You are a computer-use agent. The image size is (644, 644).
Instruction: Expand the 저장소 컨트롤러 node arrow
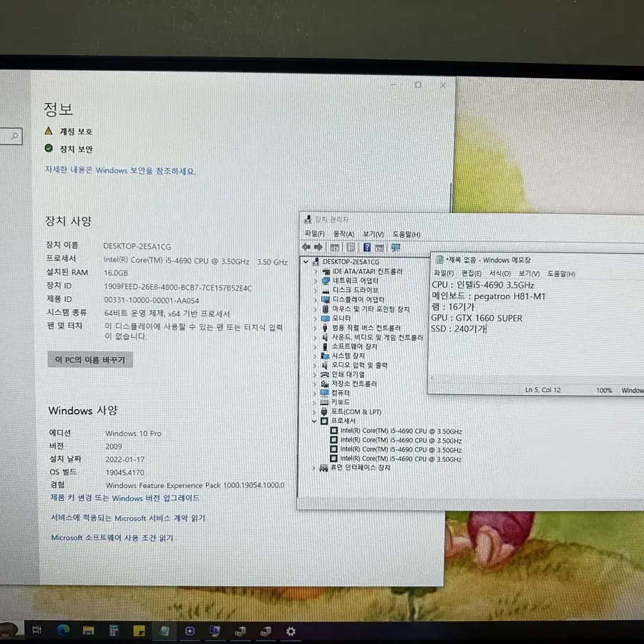pyautogui.click(x=315, y=384)
